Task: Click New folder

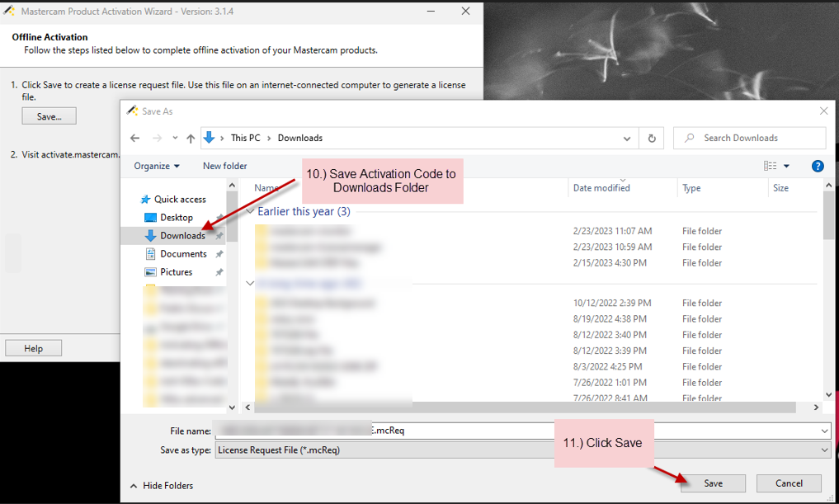Action: (x=224, y=167)
